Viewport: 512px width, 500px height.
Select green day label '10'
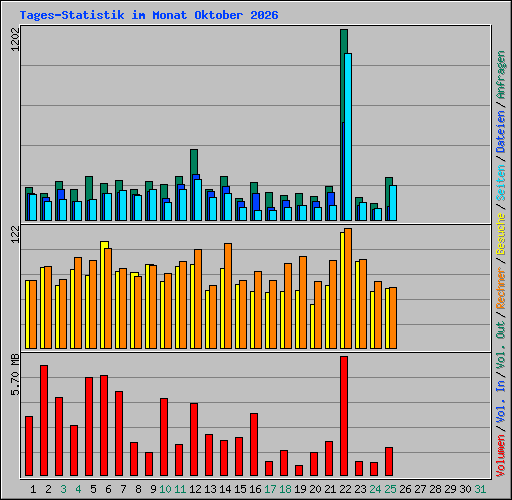tap(165, 489)
